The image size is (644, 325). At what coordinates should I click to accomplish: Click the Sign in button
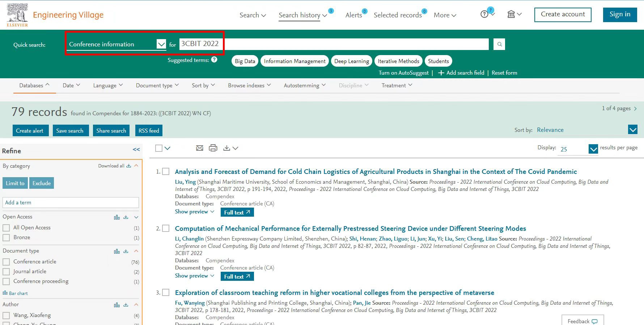[x=620, y=14]
